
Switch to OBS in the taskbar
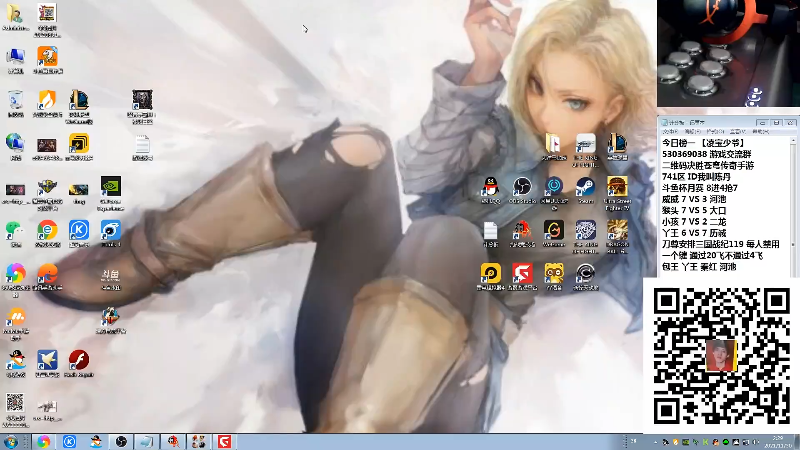[x=121, y=442]
